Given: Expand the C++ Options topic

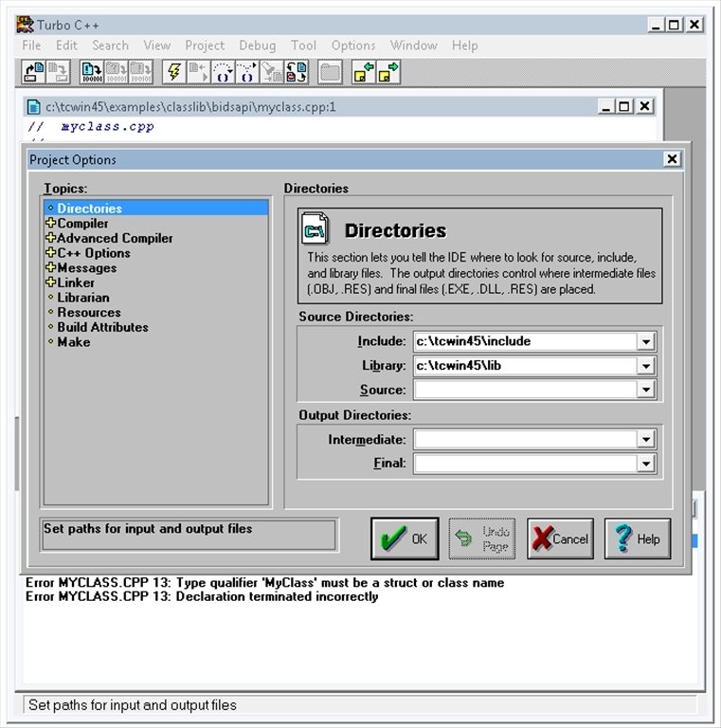Looking at the screenshot, I should (x=50, y=252).
